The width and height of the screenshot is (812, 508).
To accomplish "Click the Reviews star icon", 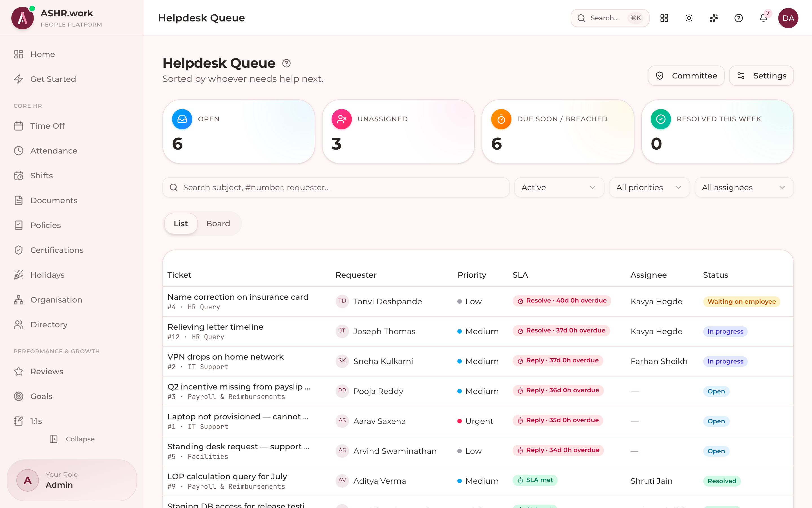I will (18, 372).
